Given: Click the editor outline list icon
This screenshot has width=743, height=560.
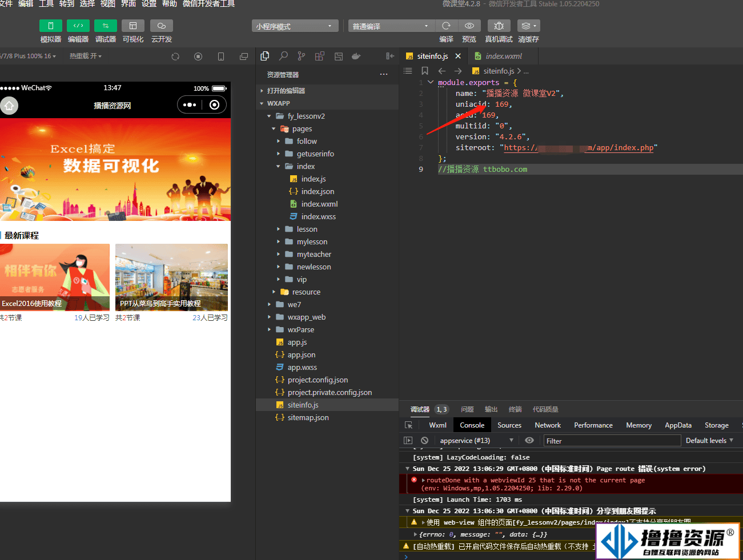Looking at the screenshot, I should (x=408, y=71).
